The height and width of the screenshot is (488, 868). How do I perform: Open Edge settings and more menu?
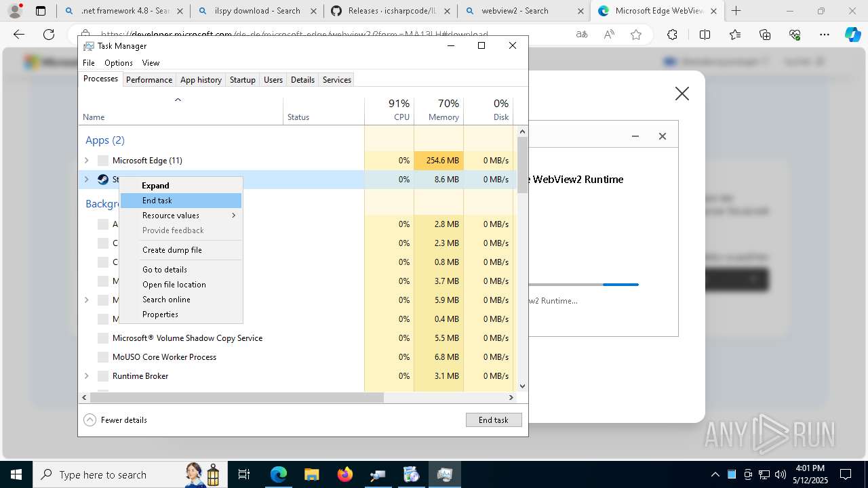click(x=825, y=35)
